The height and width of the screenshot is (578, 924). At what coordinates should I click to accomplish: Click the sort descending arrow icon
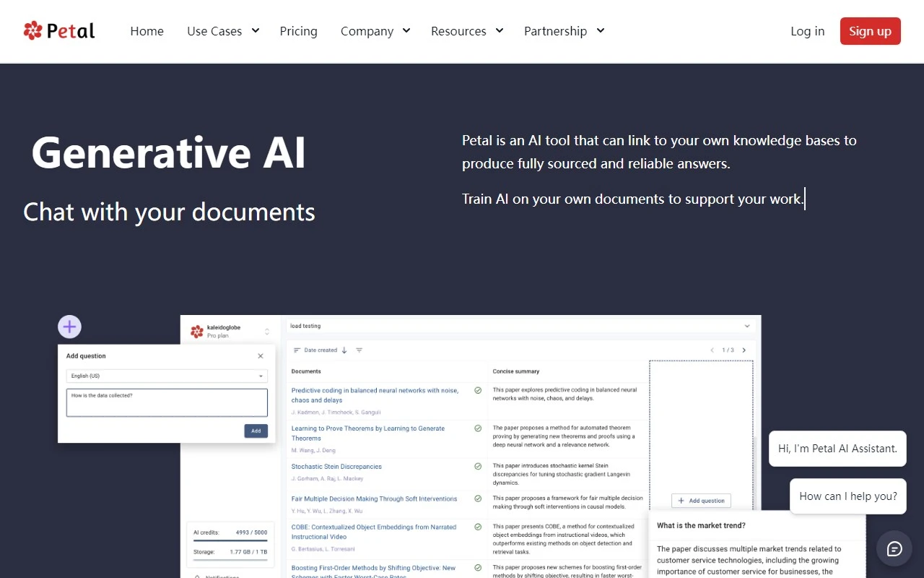pyautogui.click(x=344, y=350)
